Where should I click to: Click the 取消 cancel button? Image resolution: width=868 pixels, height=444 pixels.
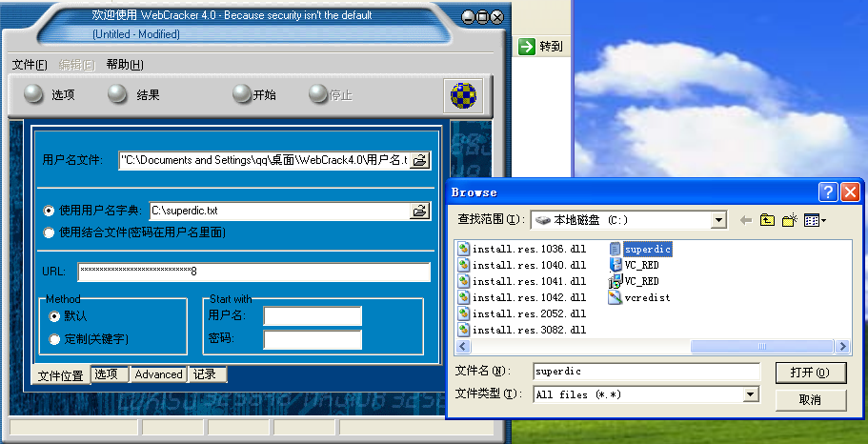[811, 400]
